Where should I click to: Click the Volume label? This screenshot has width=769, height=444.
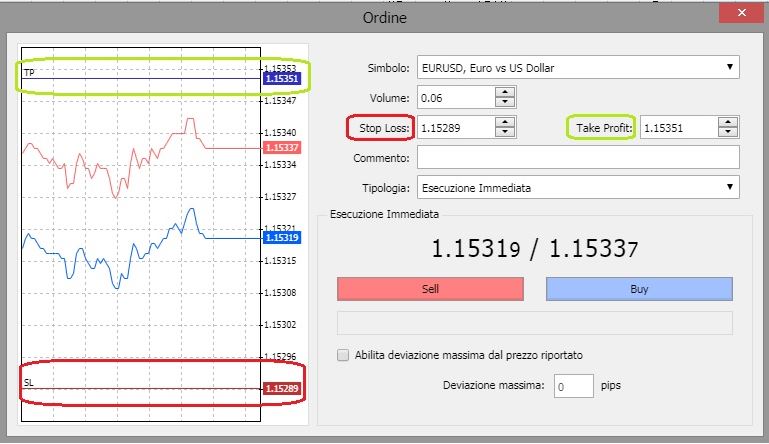click(x=389, y=98)
